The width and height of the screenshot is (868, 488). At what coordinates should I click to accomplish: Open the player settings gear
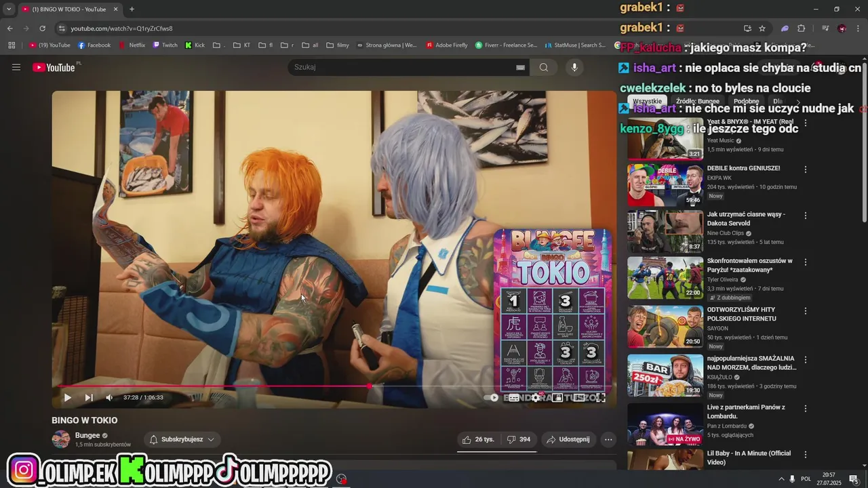pyautogui.click(x=536, y=398)
